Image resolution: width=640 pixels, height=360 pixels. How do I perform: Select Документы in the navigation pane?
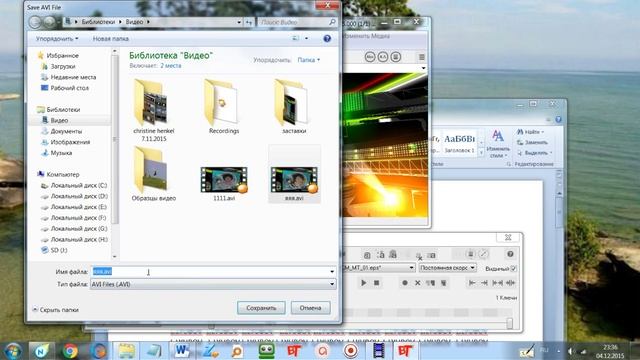pos(66,131)
